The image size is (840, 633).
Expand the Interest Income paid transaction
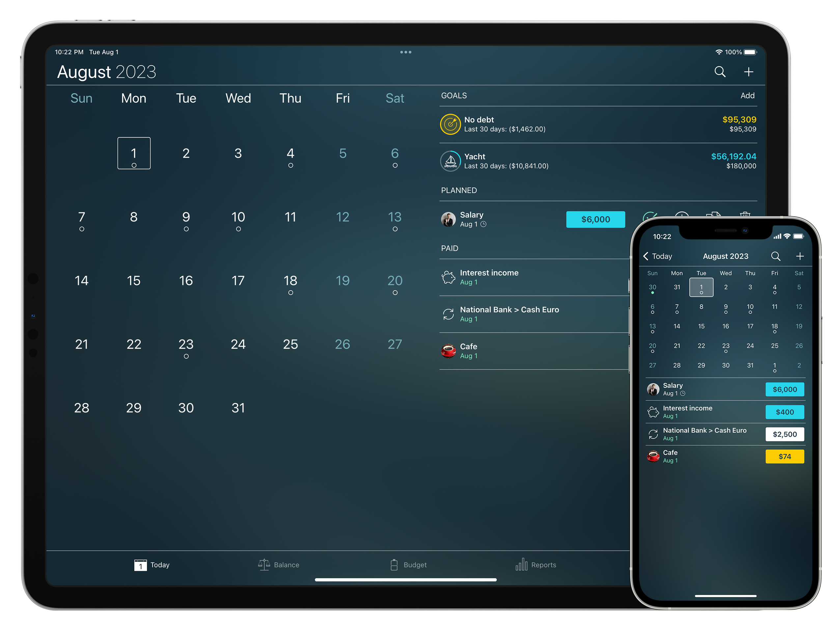tap(529, 277)
